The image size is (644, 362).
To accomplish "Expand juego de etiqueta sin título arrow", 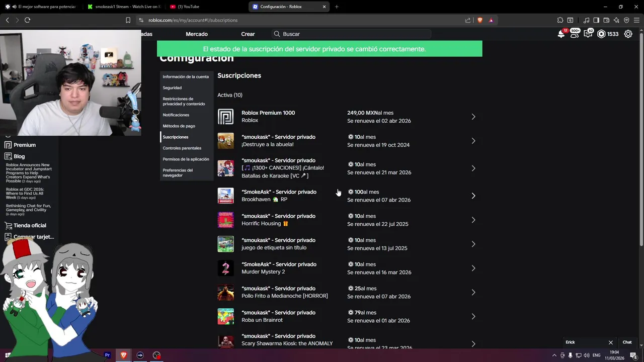I will 473,244.
